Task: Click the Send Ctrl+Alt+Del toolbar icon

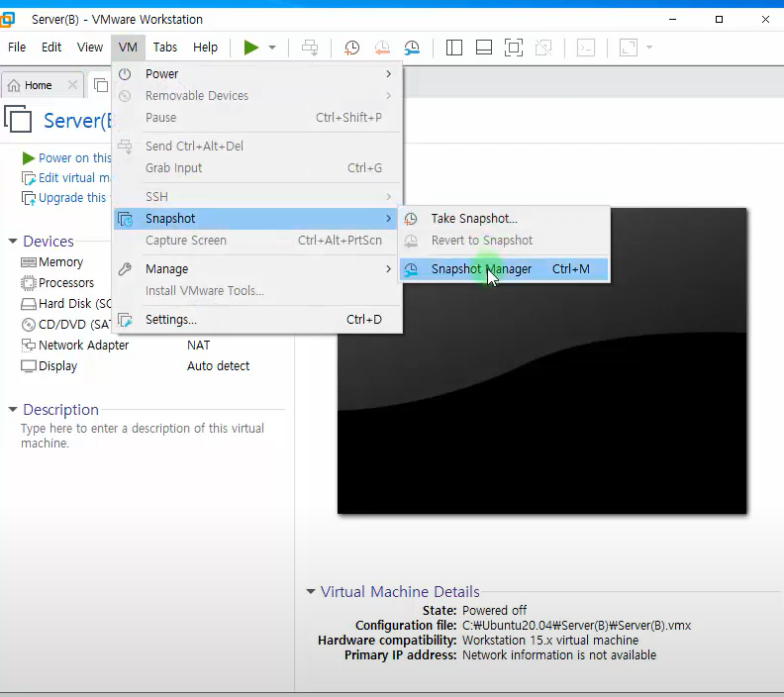Action: click(x=310, y=48)
